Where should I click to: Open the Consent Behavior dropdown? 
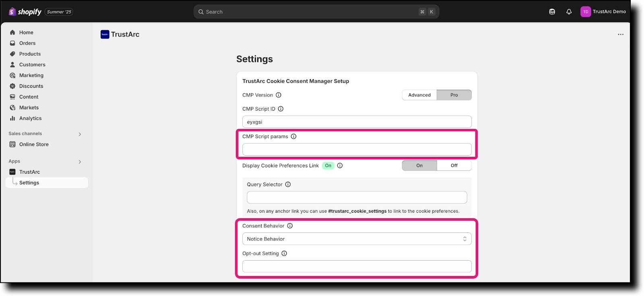coord(357,239)
